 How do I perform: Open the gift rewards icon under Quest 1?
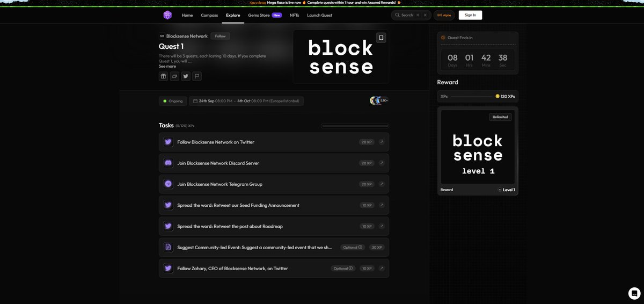click(163, 76)
